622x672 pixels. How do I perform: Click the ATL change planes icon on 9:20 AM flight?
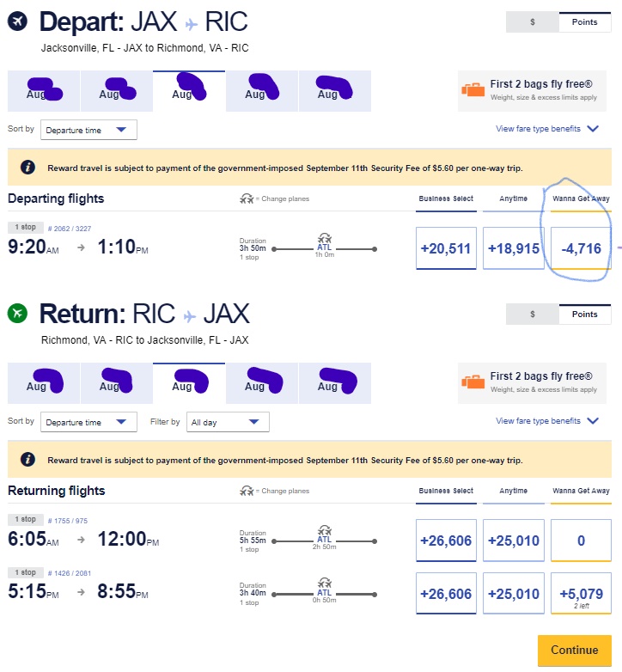click(325, 237)
